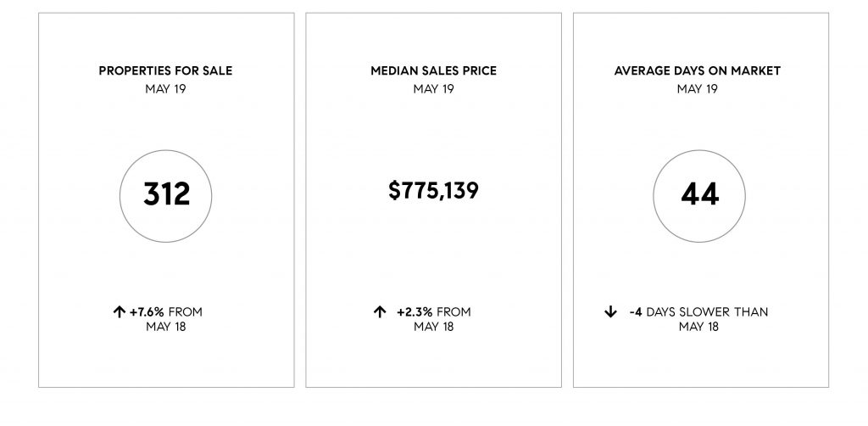The width and height of the screenshot is (868, 426).
Task: Click May 19 under Average Days On Market
Action: point(698,89)
